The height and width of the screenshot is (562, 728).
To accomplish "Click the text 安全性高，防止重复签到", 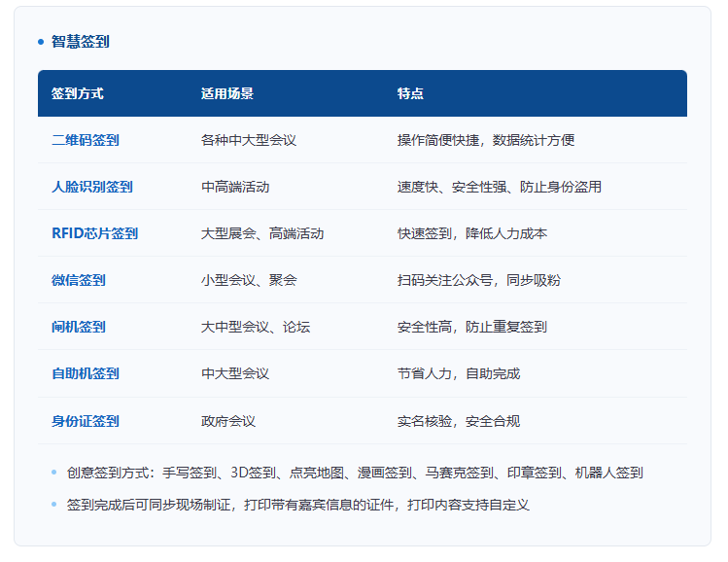I will (x=472, y=327).
